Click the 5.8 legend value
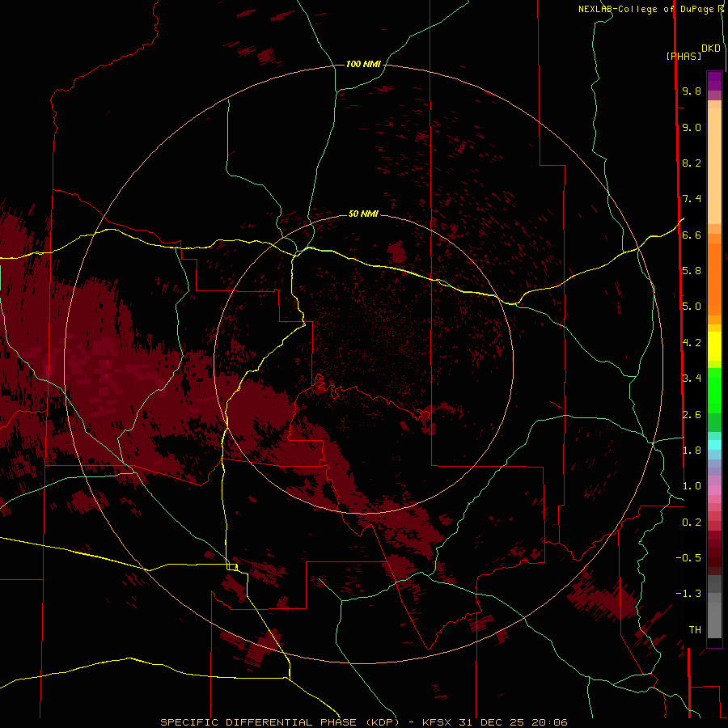This screenshot has height=728, width=728. point(692,271)
